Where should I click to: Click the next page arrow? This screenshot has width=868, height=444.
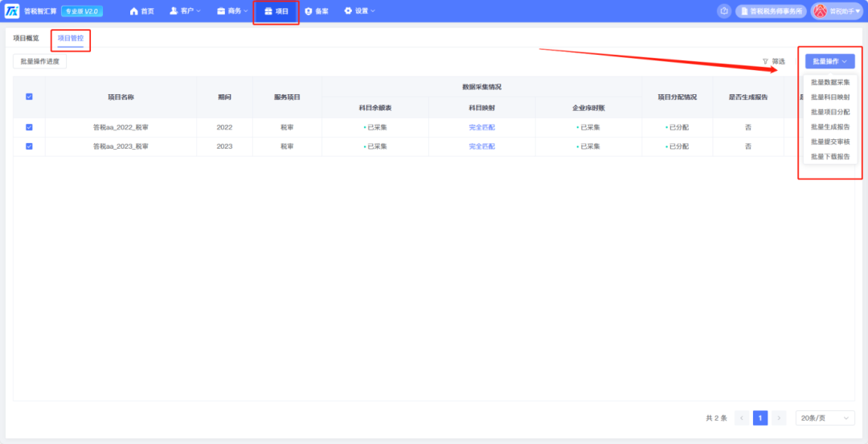[x=779, y=418]
